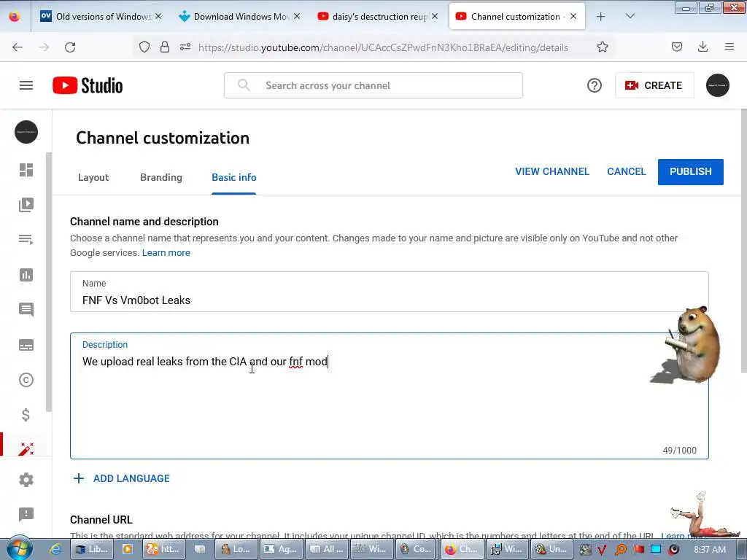This screenshot has width=747, height=560.
Task: Click the Channel URL heading text
Action: pyautogui.click(x=101, y=519)
